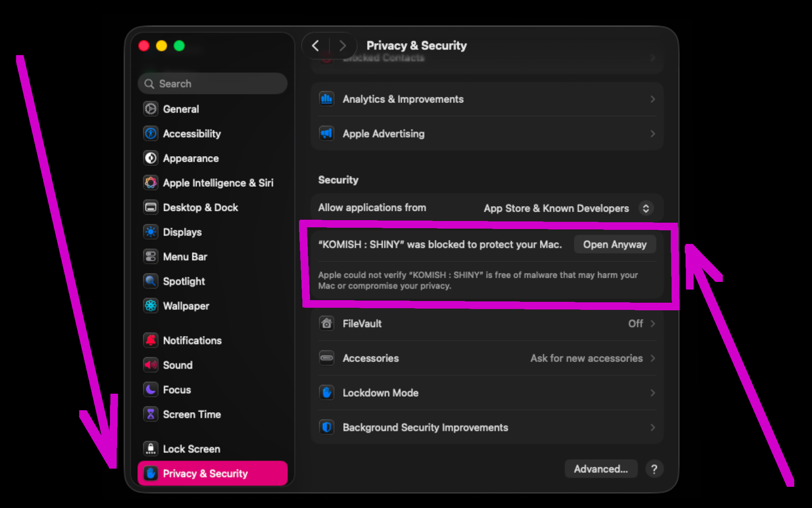Go back with the left chevron
The height and width of the screenshot is (508, 812).
[x=315, y=46]
